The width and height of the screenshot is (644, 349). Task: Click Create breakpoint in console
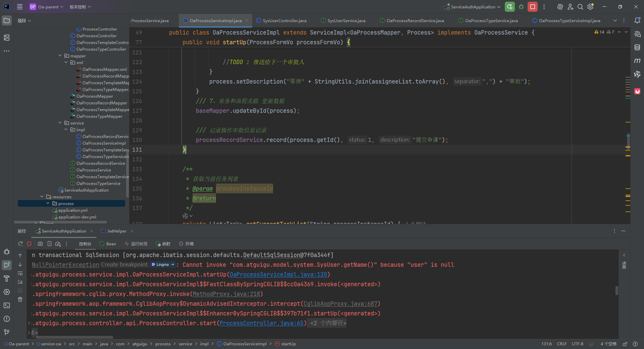coord(124,265)
